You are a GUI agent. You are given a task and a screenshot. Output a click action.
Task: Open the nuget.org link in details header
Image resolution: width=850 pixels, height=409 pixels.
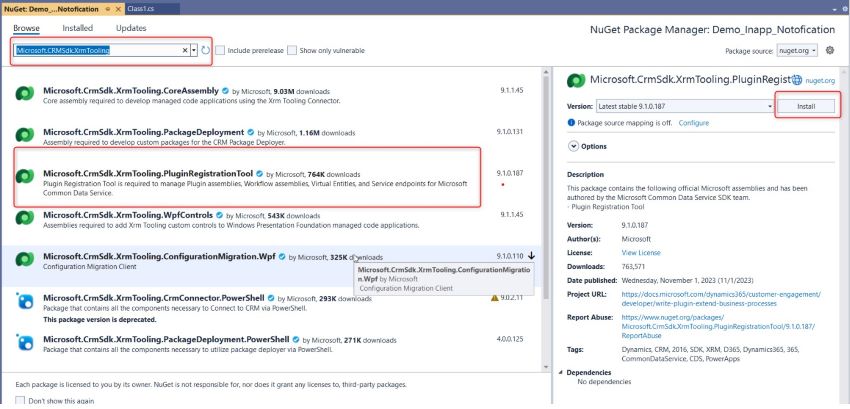pyautogui.click(x=820, y=80)
